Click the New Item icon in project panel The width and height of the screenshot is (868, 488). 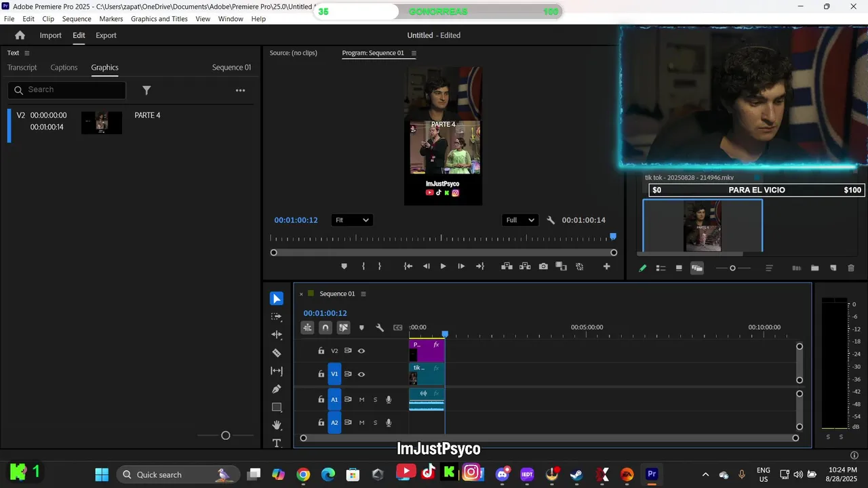point(833,268)
